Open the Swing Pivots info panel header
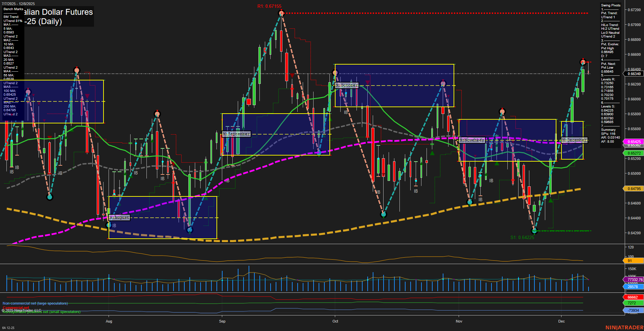 [x=611, y=5]
